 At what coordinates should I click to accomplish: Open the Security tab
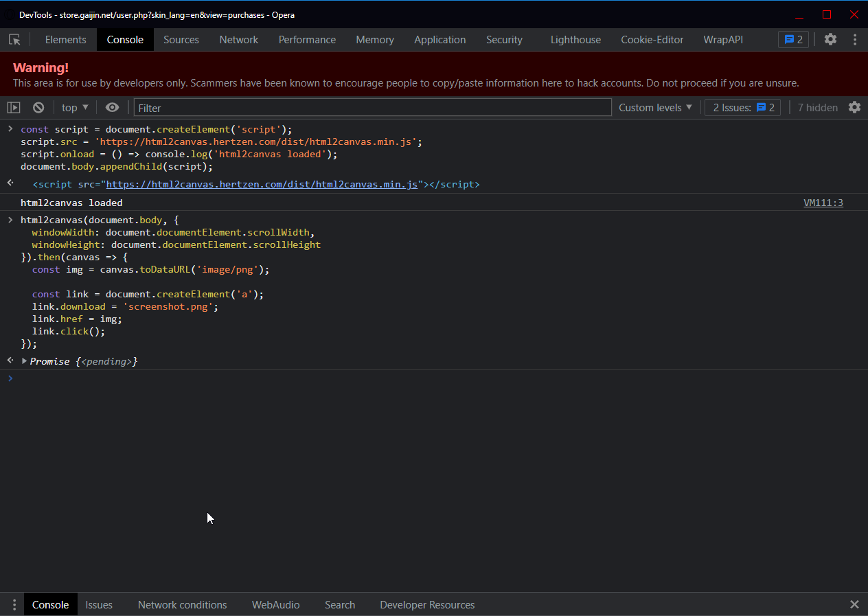click(504, 40)
